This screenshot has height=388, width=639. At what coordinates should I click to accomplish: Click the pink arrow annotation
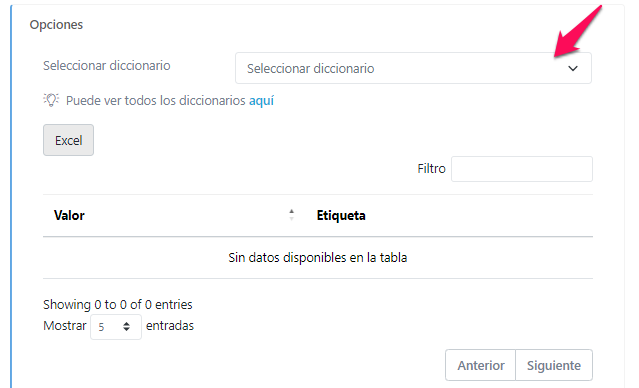click(577, 33)
